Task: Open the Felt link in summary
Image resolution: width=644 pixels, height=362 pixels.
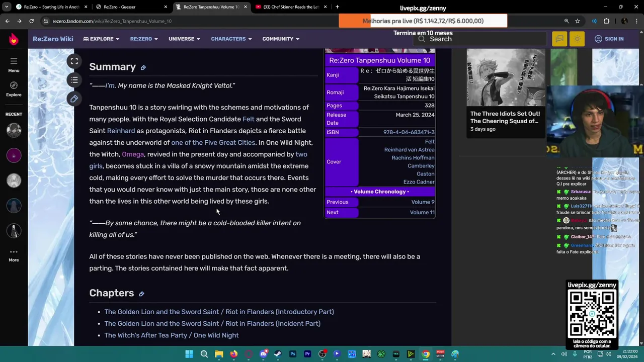Action: click(x=249, y=119)
